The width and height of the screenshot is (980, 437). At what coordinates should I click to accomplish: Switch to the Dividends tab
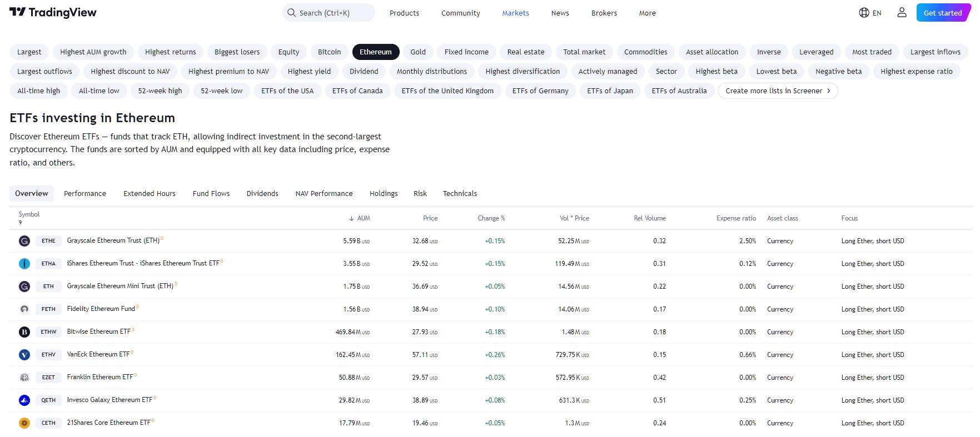[x=262, y=193]
